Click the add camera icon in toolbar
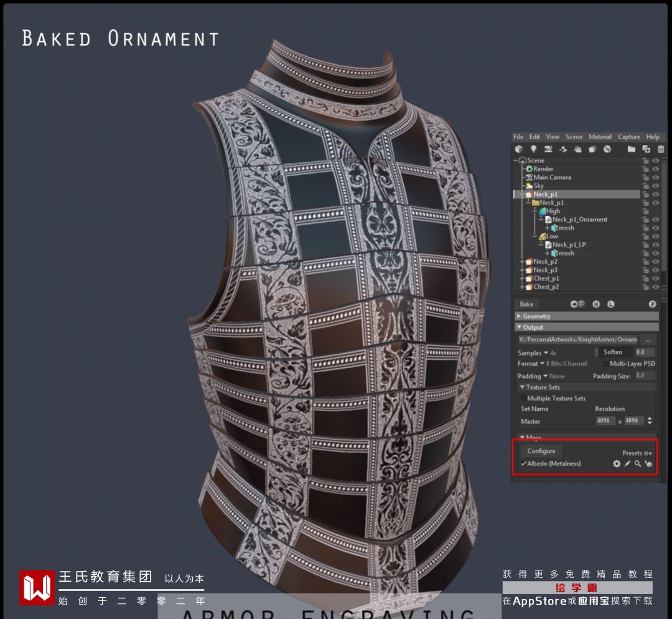 (x=548, y=149)
